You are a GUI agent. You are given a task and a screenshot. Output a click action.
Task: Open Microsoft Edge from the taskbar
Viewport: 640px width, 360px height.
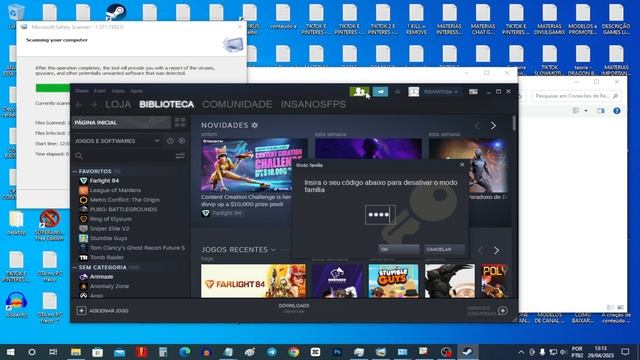[184, 352]
